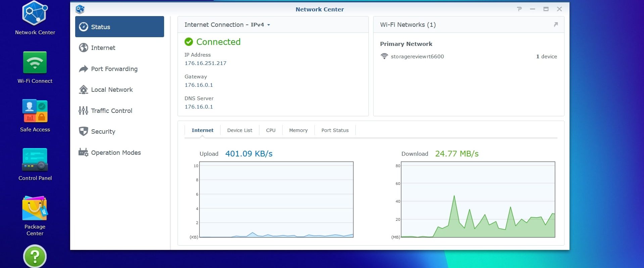Open Traffic Control section
This screenshot has height=268, width=644.
click(119, 111)
